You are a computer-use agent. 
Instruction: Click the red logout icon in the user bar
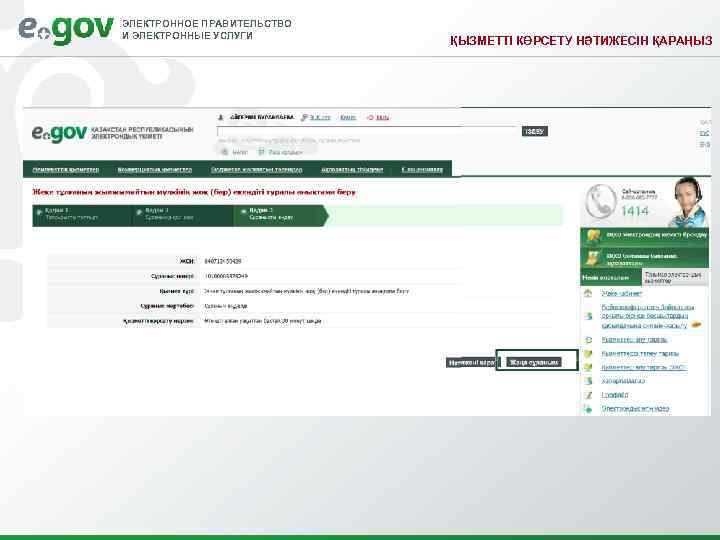coord(370,118)
